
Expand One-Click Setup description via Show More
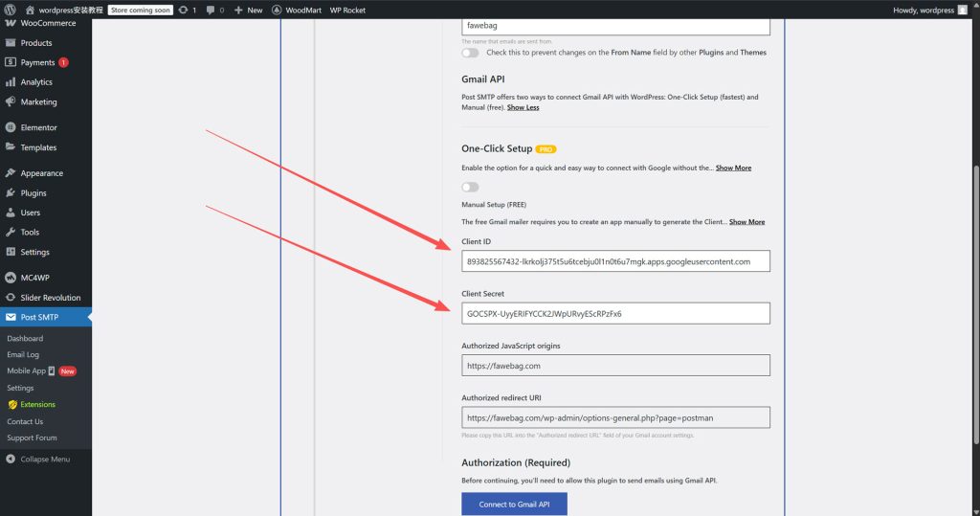click(x=733, y=168)
